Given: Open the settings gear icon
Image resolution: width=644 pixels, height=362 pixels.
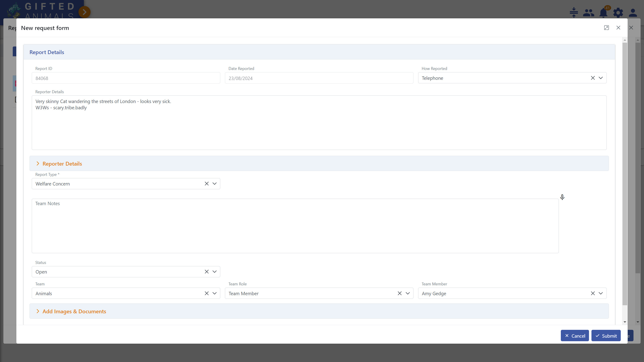Looking at the screenshot, I should tap(618, 13).
